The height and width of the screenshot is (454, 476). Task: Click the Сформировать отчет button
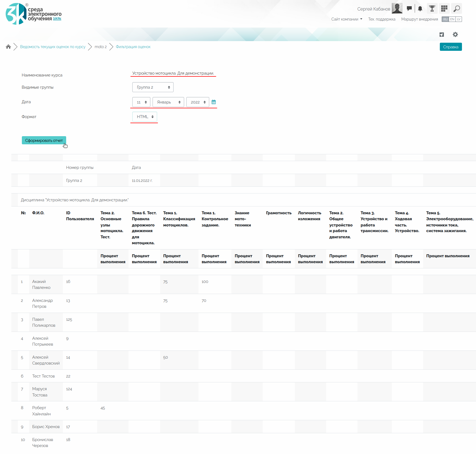[44, 141]
